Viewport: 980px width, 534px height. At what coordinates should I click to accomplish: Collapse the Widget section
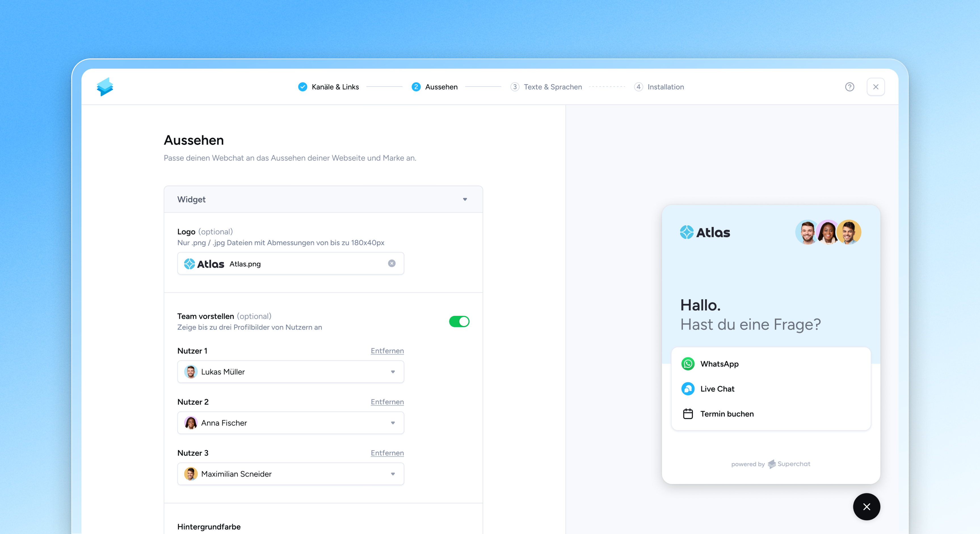click(x=464, y=199)
